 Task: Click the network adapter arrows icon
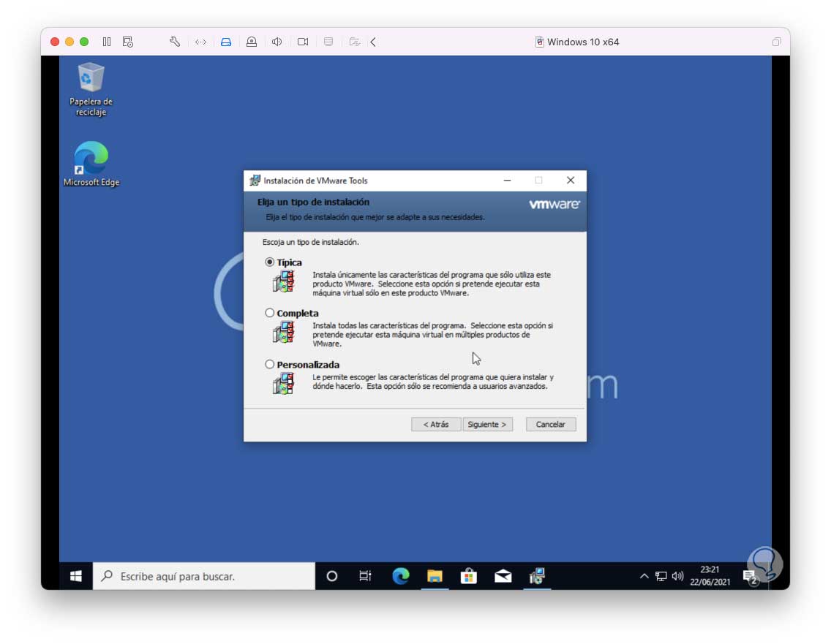tap(200, 42)
